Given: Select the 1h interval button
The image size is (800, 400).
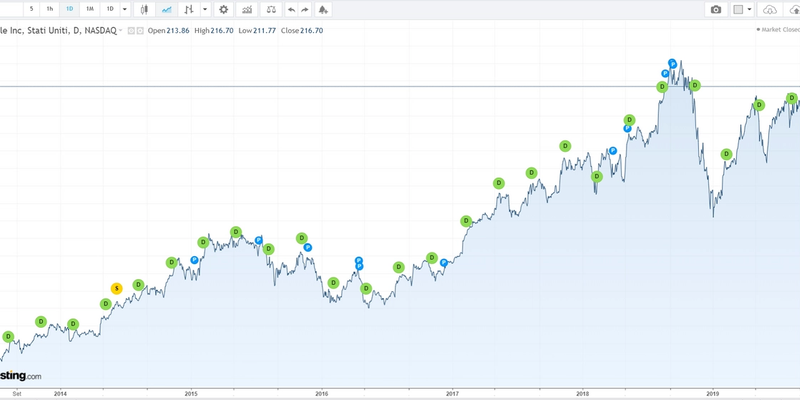Looking at the screenshot, I should pyautogui.click(x=49, y=9).
